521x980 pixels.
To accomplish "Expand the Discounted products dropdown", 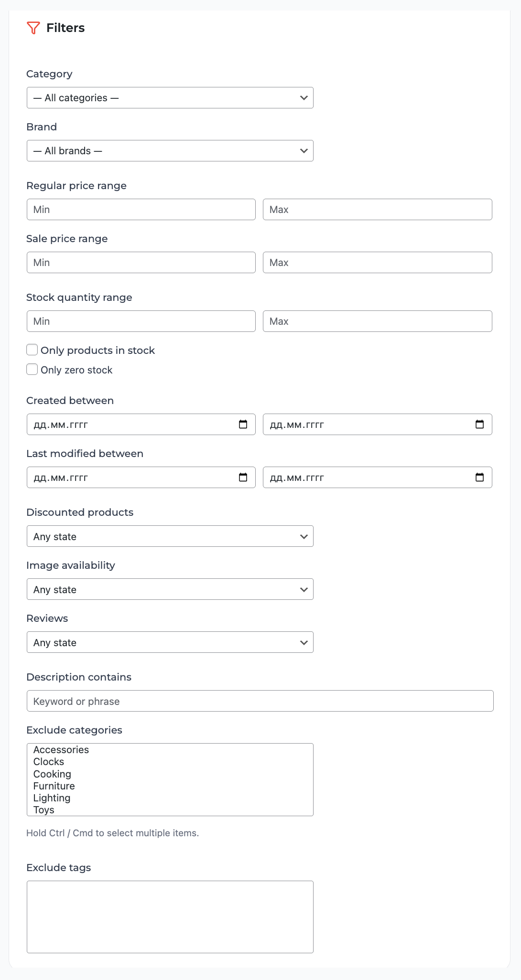I will [170, 536].
